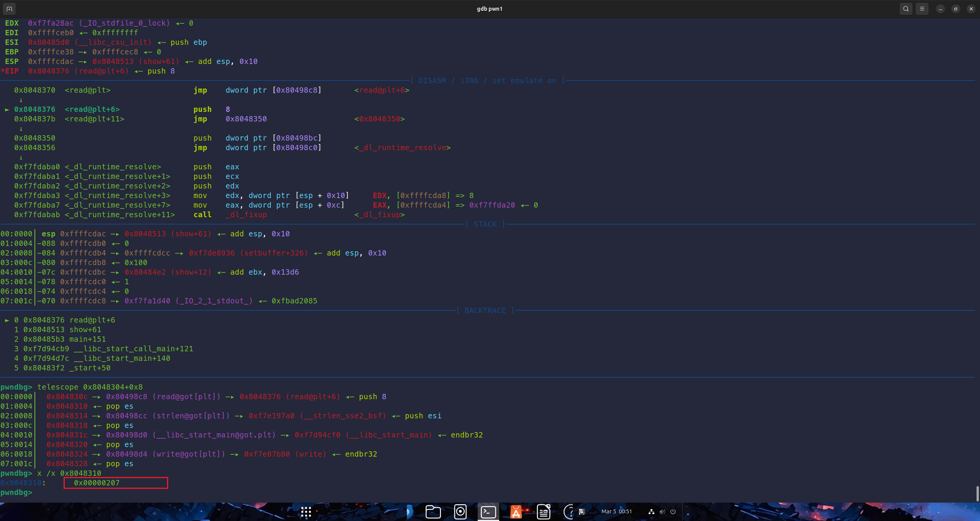The height and width of the screenshot is (521, 980).
Task: Click the new tab icon in title bar
Action: [9, 8]
